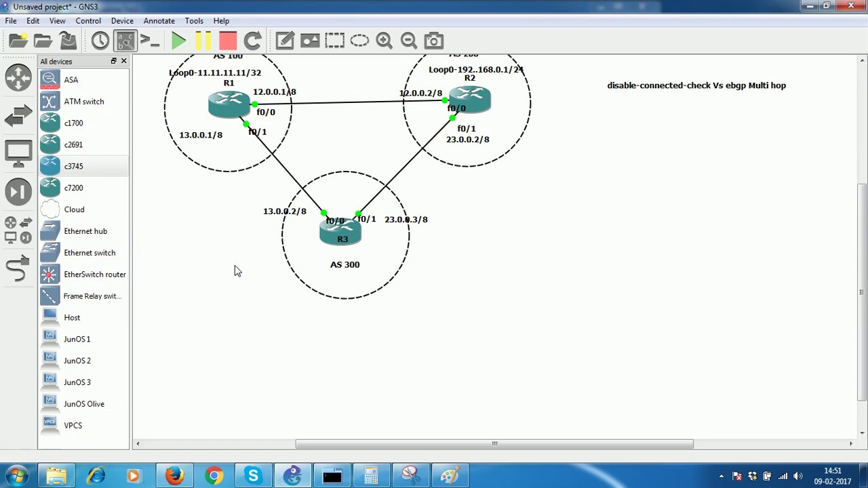Open the View menu
Viewport: 868px width, 488px height.
(57, 20)
